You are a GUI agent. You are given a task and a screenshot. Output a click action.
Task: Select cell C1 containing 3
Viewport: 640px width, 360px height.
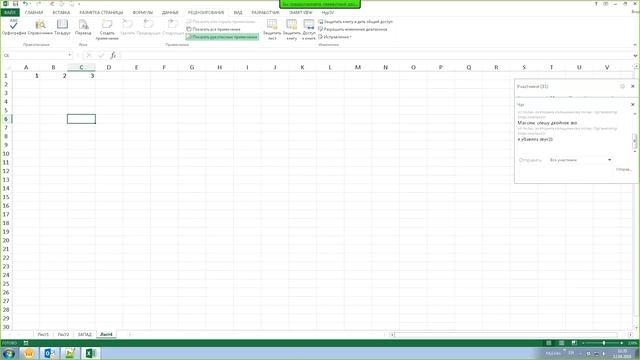click(81, 76)
